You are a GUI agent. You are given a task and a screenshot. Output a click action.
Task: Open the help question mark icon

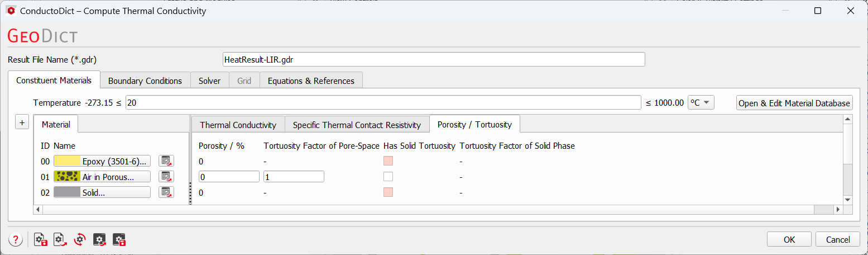pos(16,240)
